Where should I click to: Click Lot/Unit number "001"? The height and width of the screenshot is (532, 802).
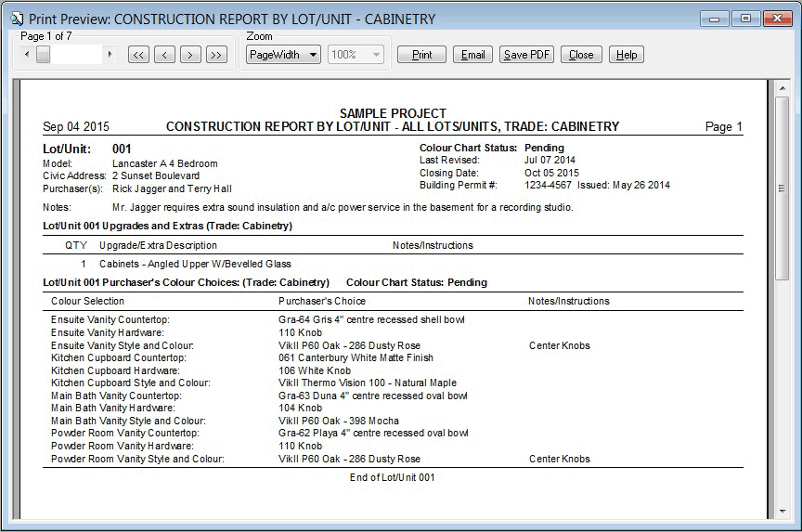[x=122, y=149]
